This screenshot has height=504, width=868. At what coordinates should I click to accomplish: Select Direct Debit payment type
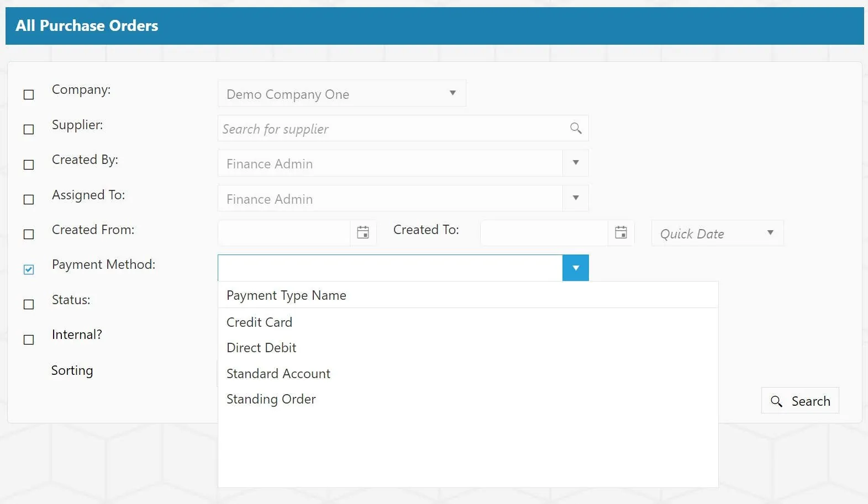[x=468, y=348]
